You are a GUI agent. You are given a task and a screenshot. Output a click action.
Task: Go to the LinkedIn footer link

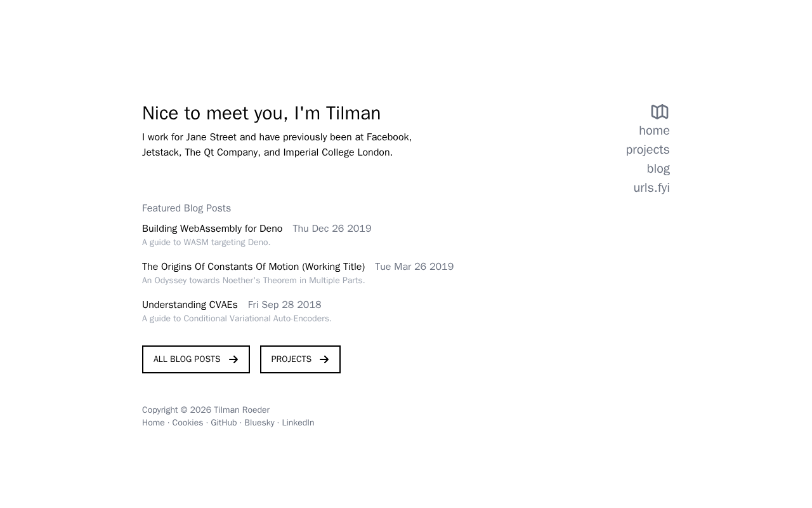coord(298,423)
